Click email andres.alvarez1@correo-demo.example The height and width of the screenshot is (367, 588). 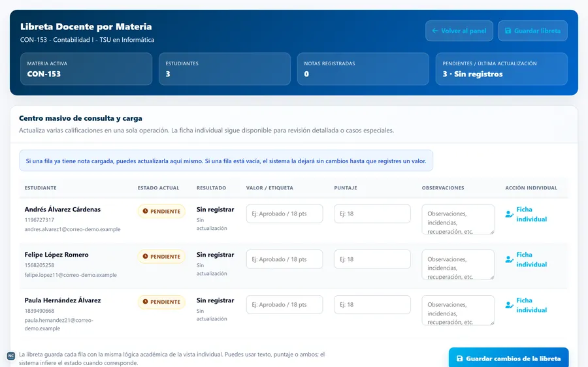coord(73,229)
